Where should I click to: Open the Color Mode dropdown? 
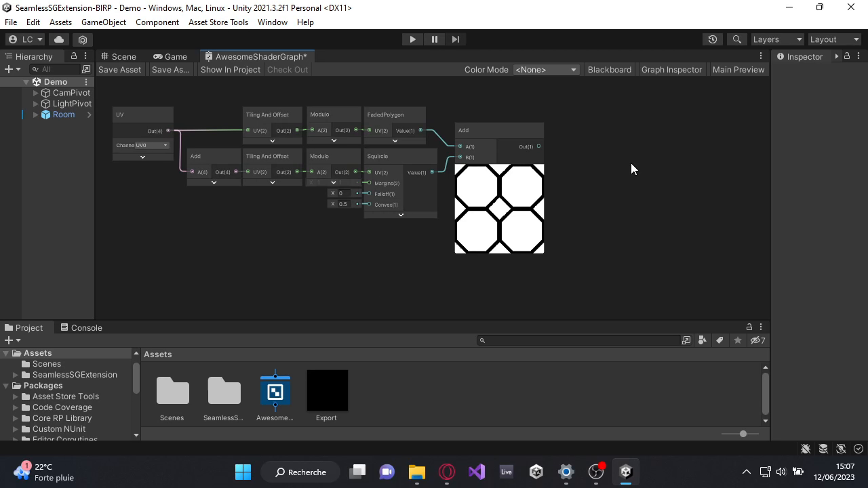(546, 69)
